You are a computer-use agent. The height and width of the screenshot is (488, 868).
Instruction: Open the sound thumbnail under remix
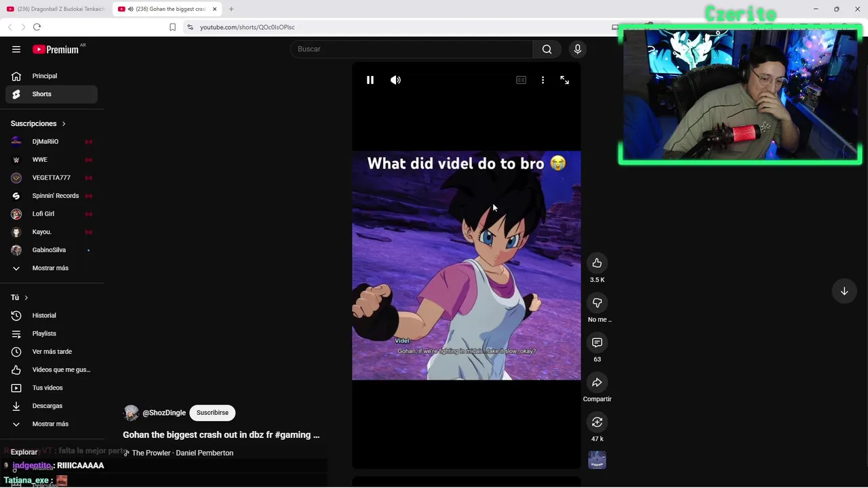597,460
